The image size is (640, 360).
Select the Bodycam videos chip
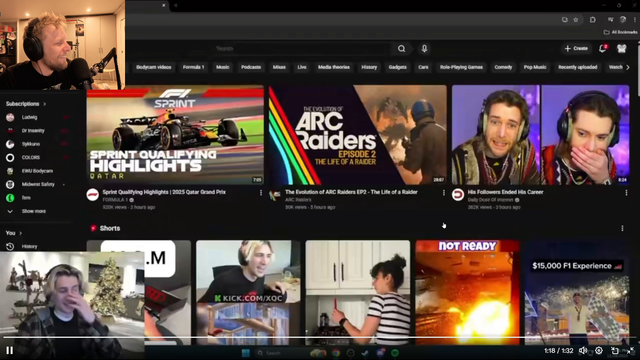(153, 67)
